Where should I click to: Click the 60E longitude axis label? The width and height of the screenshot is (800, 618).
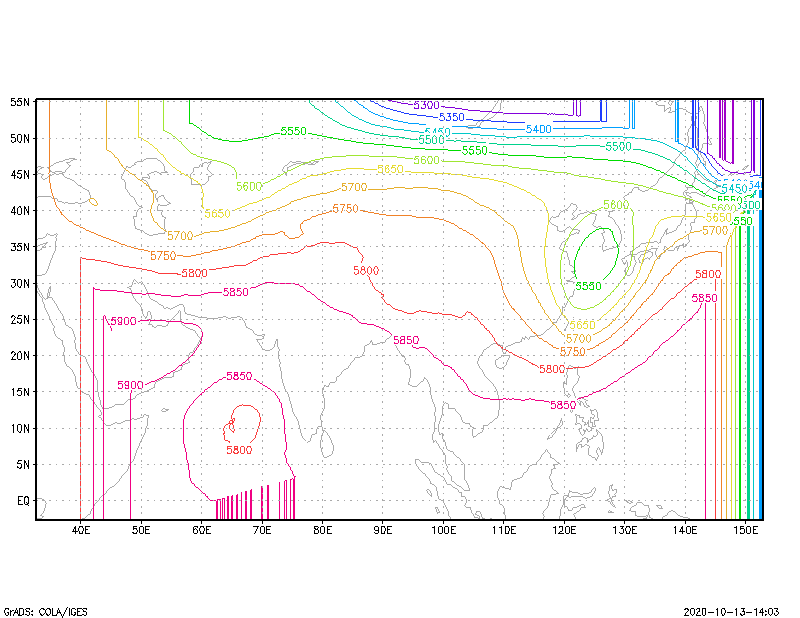tap(202, 530)
